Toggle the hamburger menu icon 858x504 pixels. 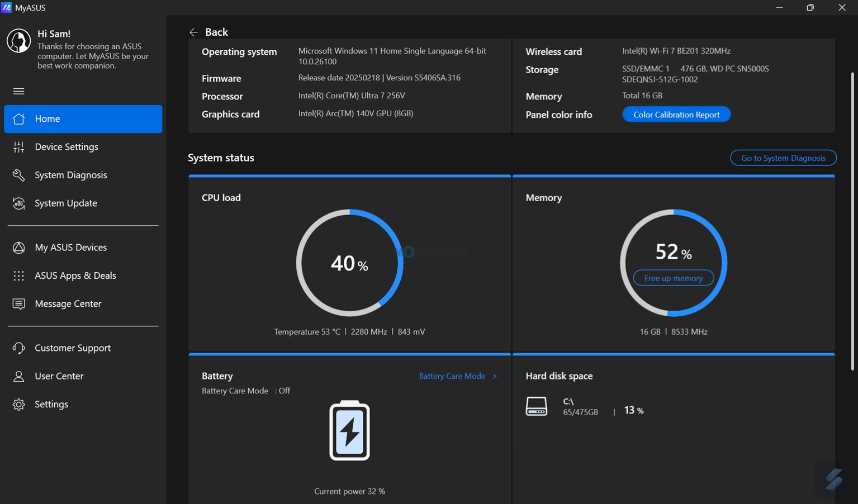[18, 91]
